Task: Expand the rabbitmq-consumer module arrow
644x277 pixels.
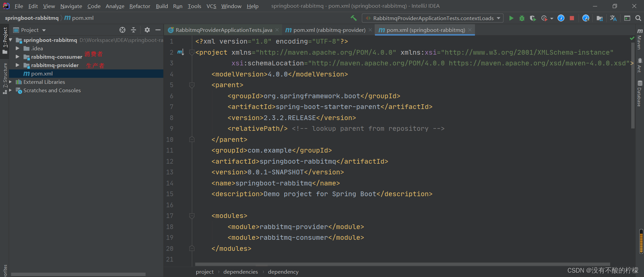Action: [17, 57]
